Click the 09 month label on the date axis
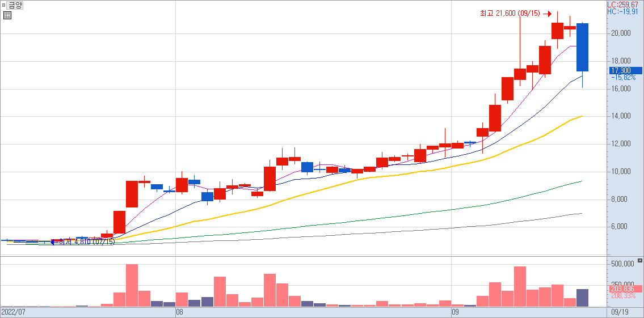The width and height of the screenshot is (644, 318). coord(455,312)
